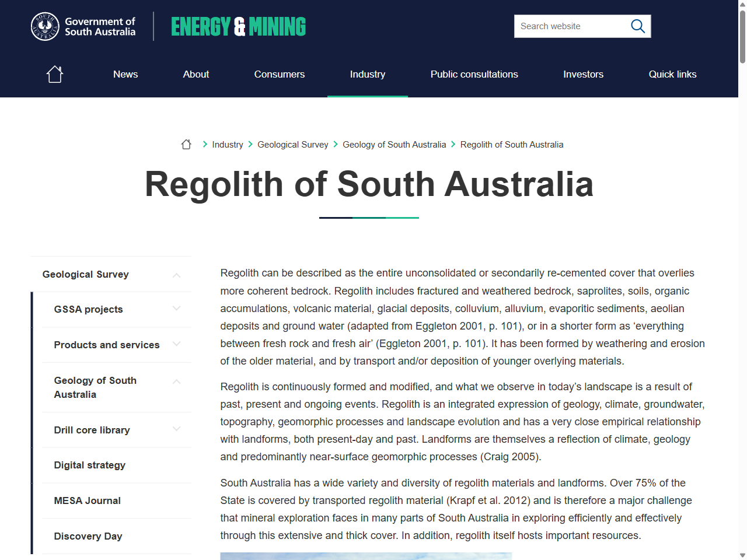Open the Geology of South Australia breadcrumb dropdown area
The width and height of the screenshot is (747, 560).
pyautogui.click(x=394, y=144)
